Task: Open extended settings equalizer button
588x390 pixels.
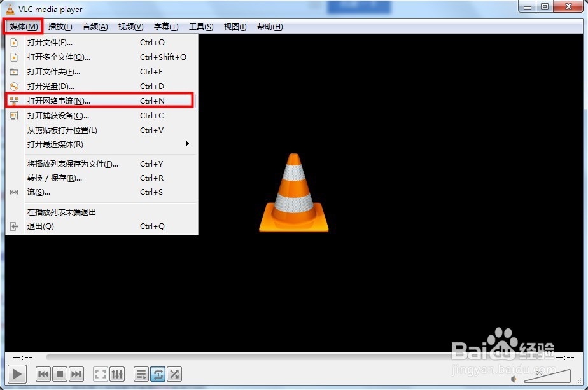Action: pyautogui.click(x=117, y=374)
